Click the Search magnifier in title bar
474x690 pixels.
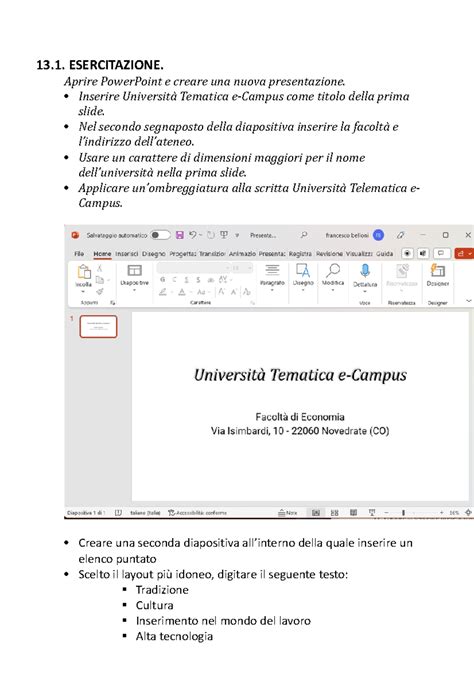[x=304, y=235]
